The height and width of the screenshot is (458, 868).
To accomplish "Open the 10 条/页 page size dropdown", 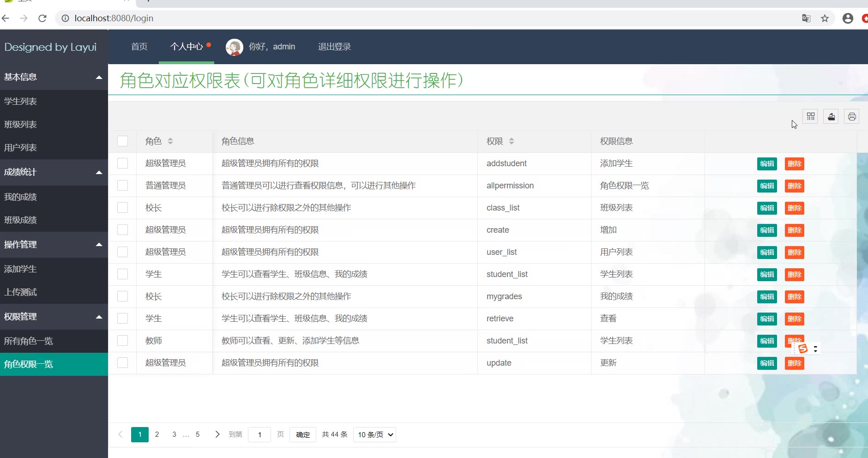I will coord(374,434).
